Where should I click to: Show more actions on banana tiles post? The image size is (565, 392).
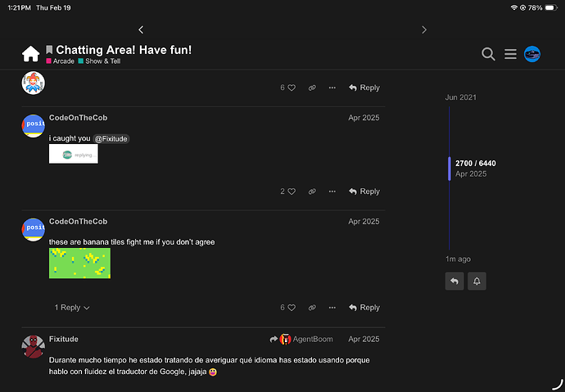[332, 308]
